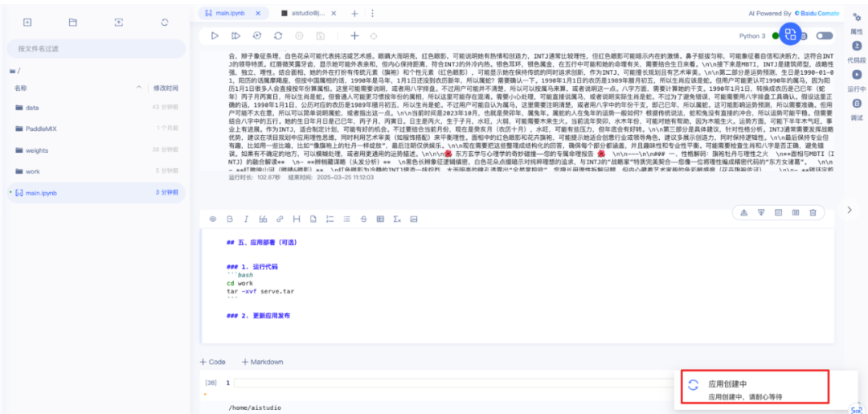This screenshot has width=868, height=414.
Task: Delete the current cell trash icon
Action: coord(813,212)
